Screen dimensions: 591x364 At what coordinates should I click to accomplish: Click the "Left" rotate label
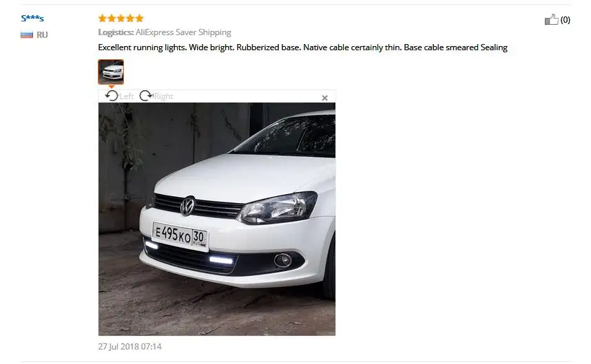point(127,96)
